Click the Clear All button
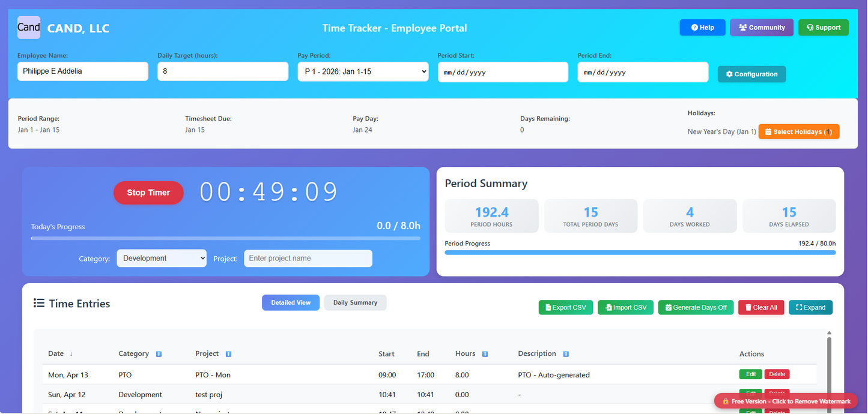Image resolution: width=868 pixels, height=414 pixels. pyautogui.click(x=761, y=307)
